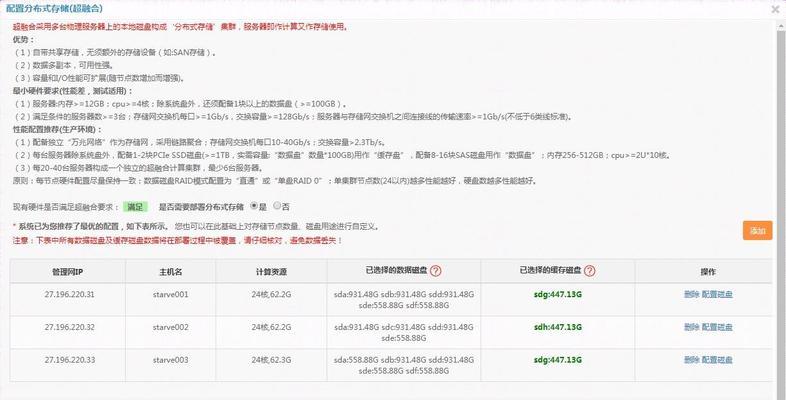
Task: Click the green 满足 status badge
Action: (x=135, y=207)
